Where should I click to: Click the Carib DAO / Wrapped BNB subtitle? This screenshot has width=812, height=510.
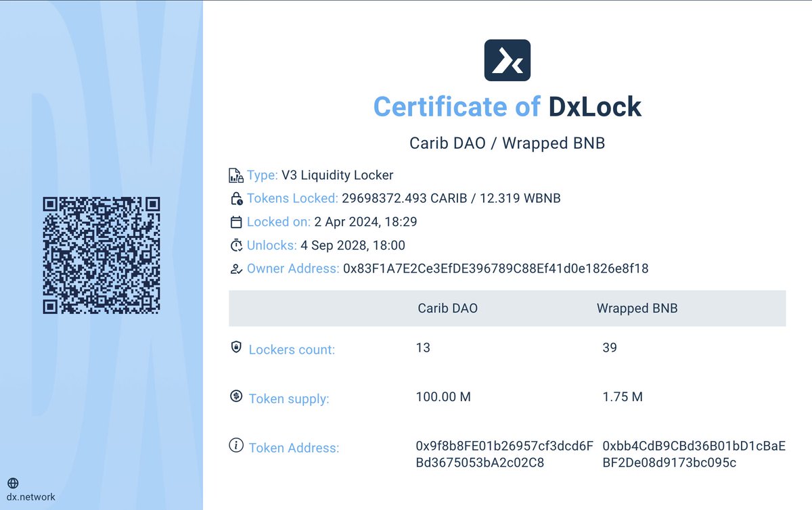[x=507, y=144]
